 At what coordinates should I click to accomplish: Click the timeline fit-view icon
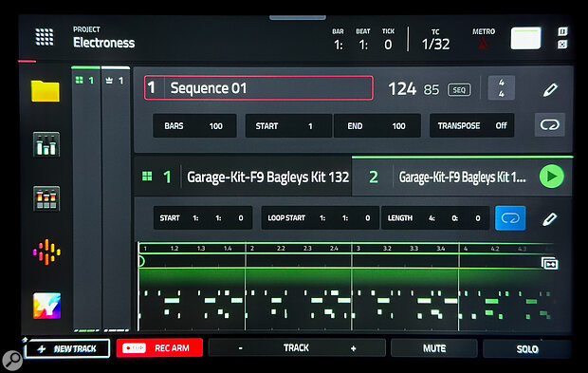[550, 264]
